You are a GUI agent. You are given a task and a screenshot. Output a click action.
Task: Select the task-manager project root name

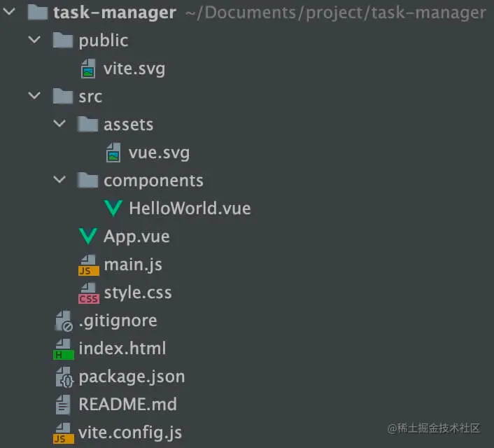tap(114, 13)
